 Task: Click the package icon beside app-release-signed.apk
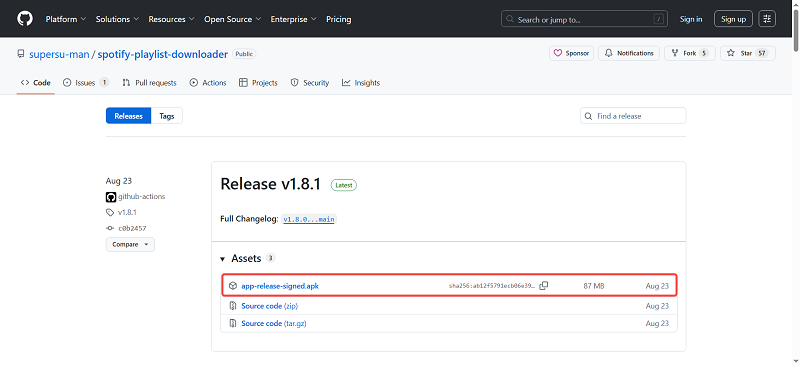(233, 286)
